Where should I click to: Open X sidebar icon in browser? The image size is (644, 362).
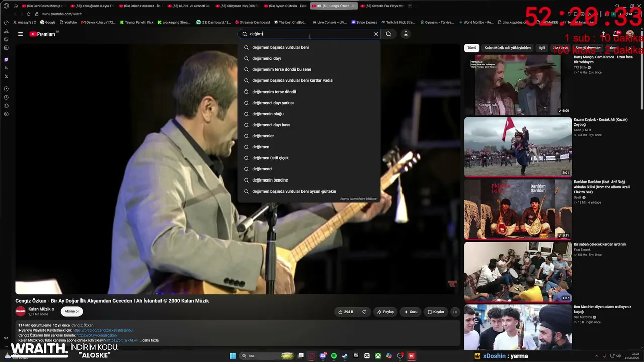[6, 76]
